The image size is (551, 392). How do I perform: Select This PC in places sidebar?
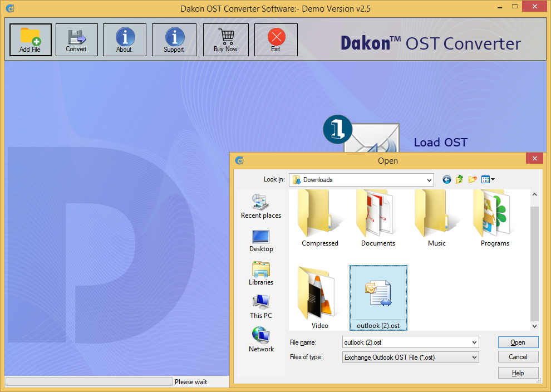click(x=260, y=307)
